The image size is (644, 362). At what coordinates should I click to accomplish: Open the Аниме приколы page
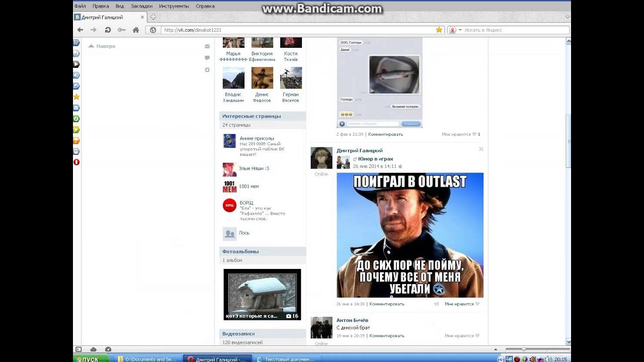[x=257, y=138]
